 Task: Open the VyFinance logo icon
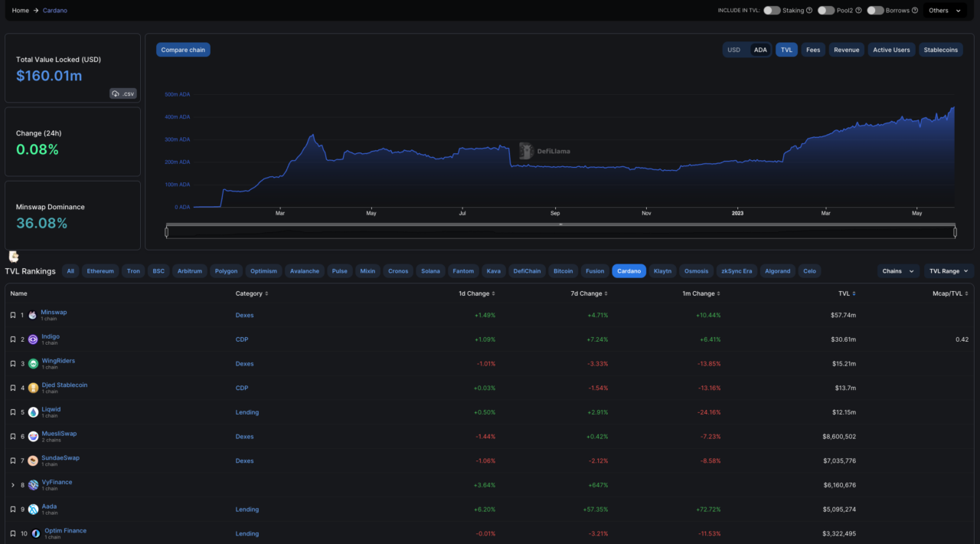(x=33, y=485)
